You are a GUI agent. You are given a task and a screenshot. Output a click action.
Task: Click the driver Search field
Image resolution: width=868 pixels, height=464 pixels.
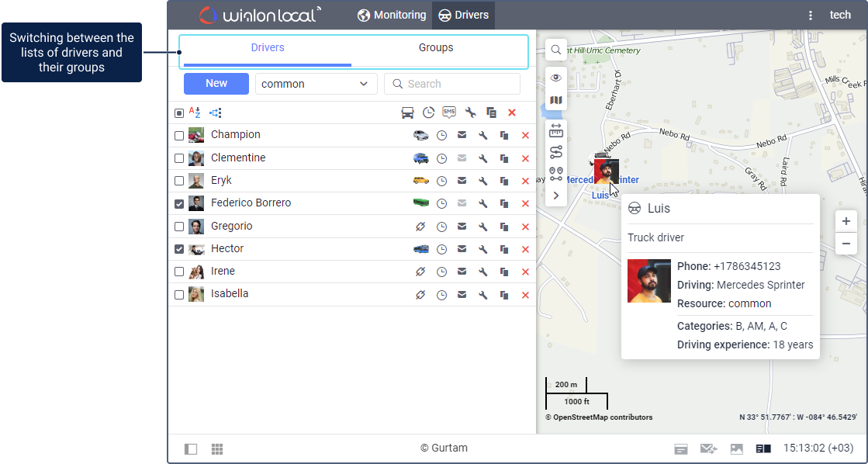[452, 84]
